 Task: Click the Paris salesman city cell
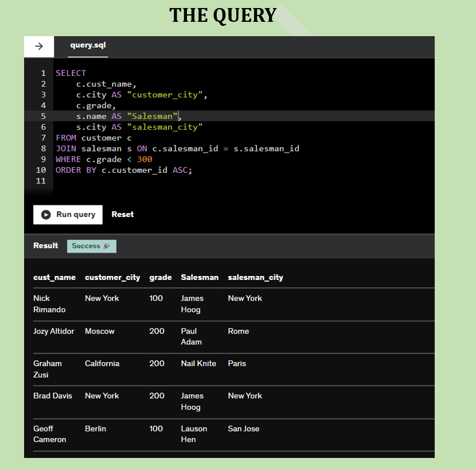[x=237, y=363]
